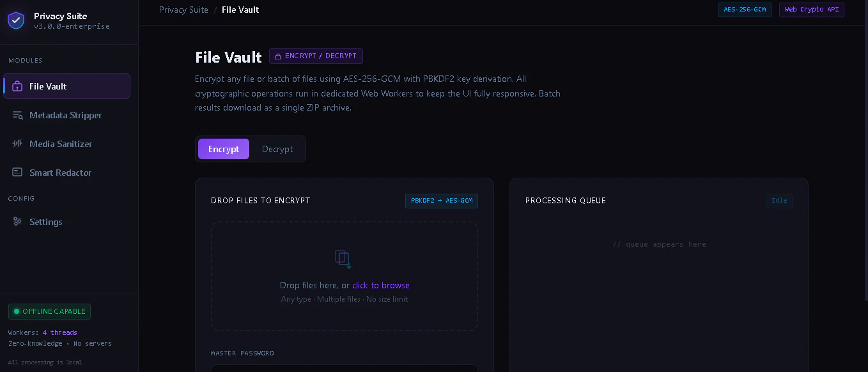Click the file drop zone area

point(345,276)
